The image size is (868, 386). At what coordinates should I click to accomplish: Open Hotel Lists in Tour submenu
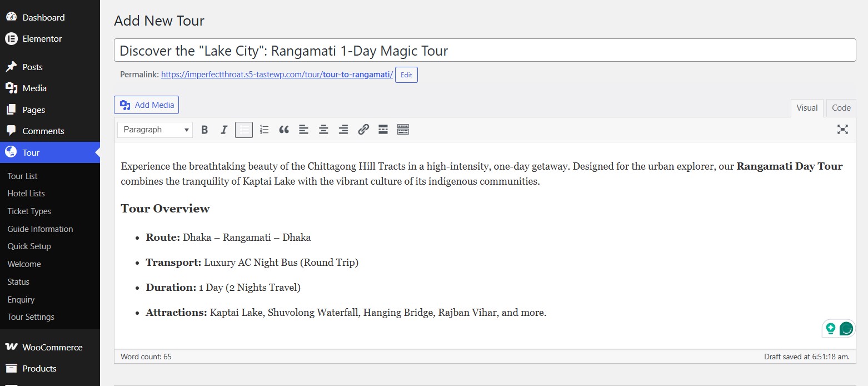coord(26,194)
